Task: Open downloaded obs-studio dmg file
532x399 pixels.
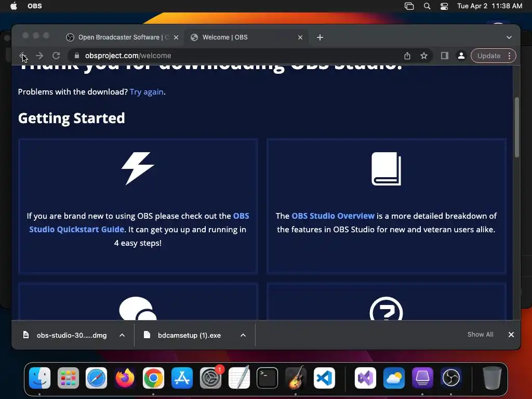Action: (66, 335)
